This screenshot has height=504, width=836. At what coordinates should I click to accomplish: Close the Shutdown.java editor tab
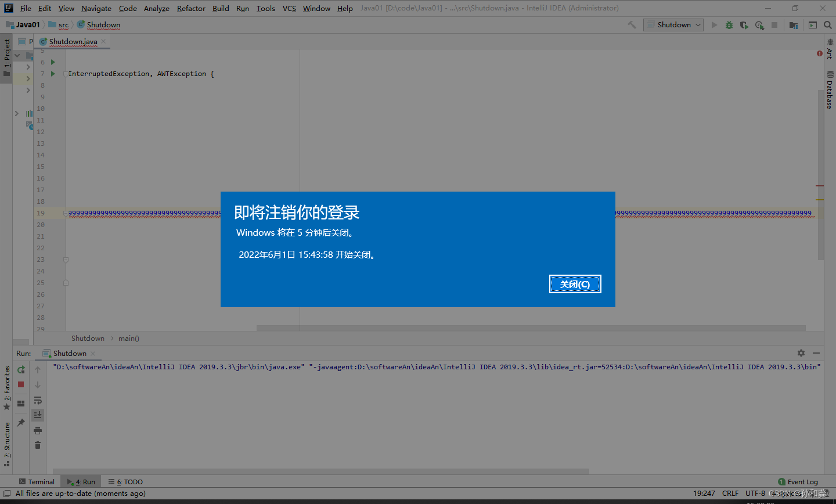tap(103, 41)
